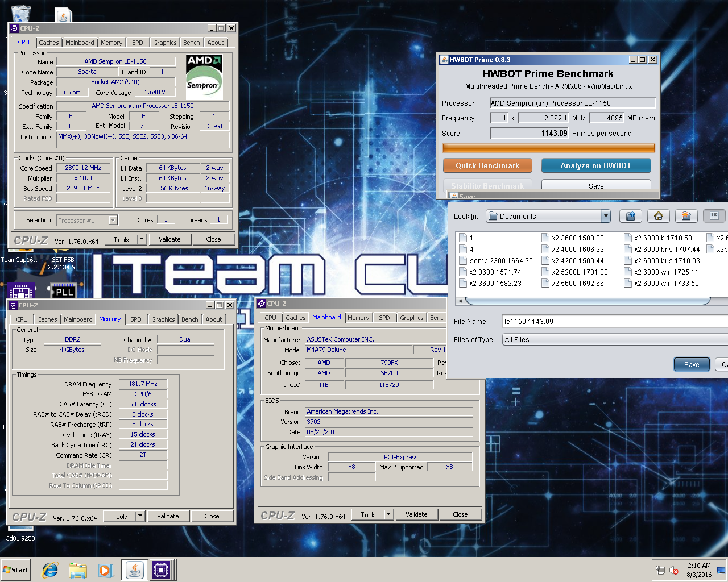Click file icon for 'x2 6000 win 1733.50'
This screenshot has height=582, width=728.
[x=628, y=284]
